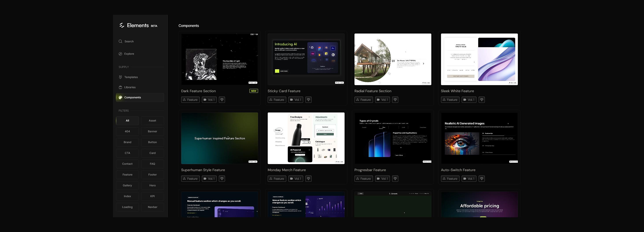Image resolution: width=644 pixels, height=232 pixels.
Task: Pick the Loading filter chip
Action: click(127, 207)
